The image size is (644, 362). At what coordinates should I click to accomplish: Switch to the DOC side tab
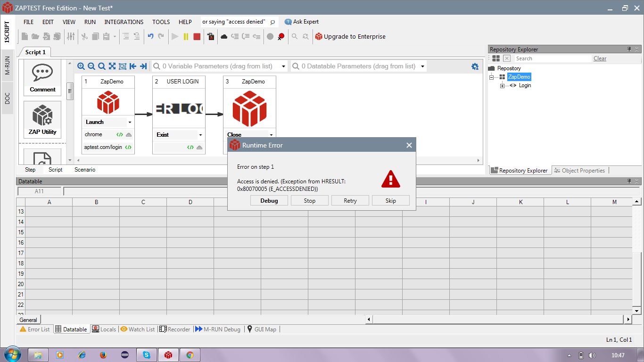(7, 98)
